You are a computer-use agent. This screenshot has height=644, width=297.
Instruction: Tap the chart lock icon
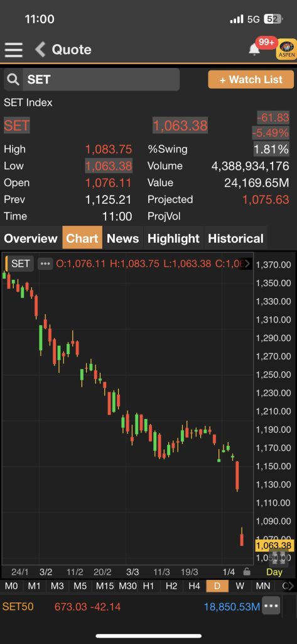pyautogui.click(x=247, y=571)
